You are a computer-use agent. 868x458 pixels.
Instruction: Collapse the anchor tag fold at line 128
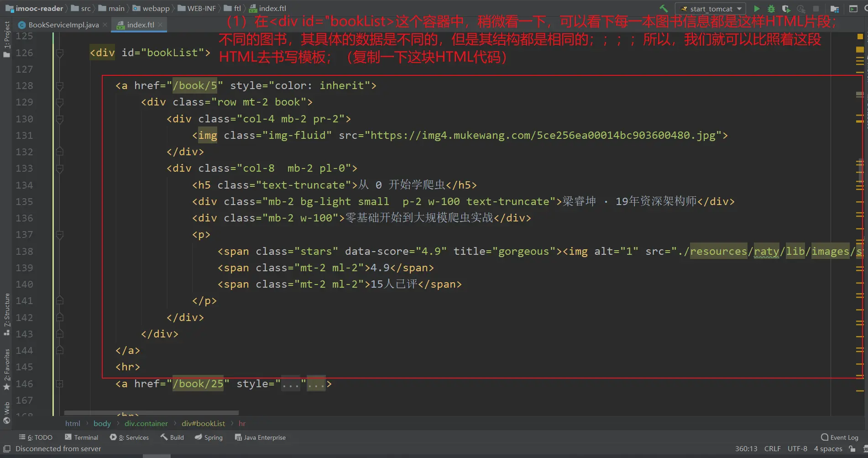pos(59,86)
